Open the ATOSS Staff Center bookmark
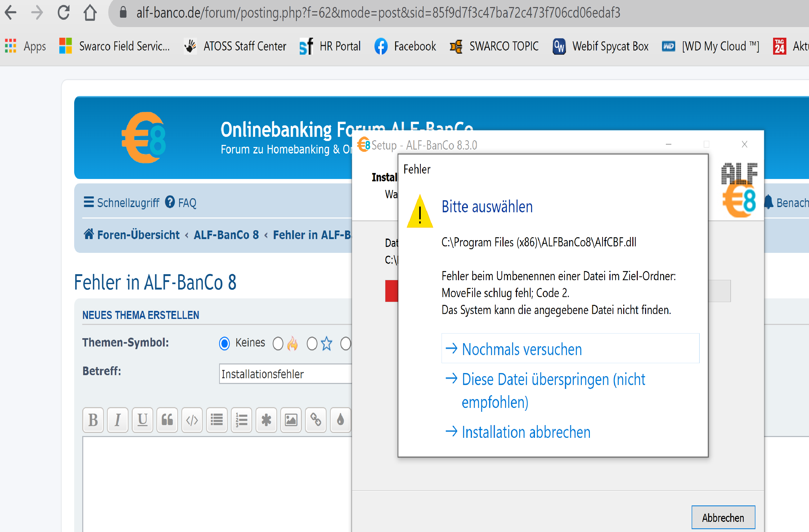The image size is (809, 532). tap(235, 46)
